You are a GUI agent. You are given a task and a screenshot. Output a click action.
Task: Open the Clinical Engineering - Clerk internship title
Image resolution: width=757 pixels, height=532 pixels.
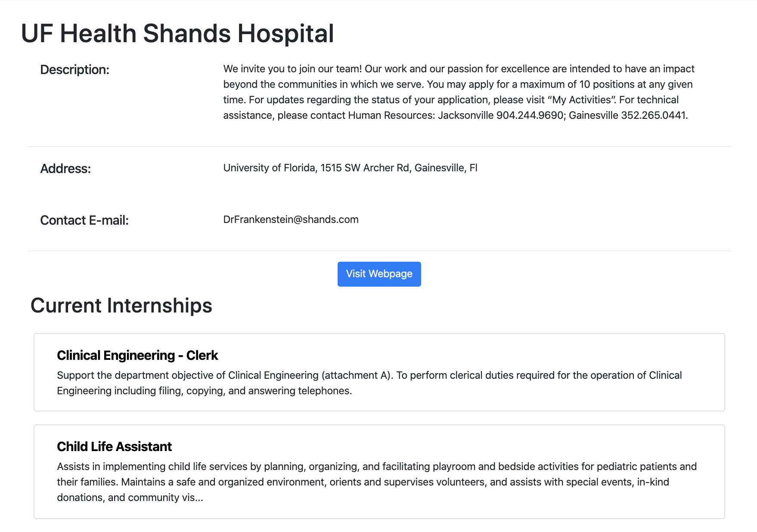pos(137,355)
